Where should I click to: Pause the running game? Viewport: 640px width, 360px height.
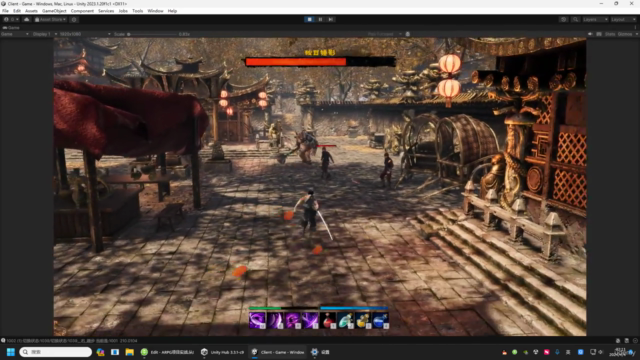coord(320,19)
